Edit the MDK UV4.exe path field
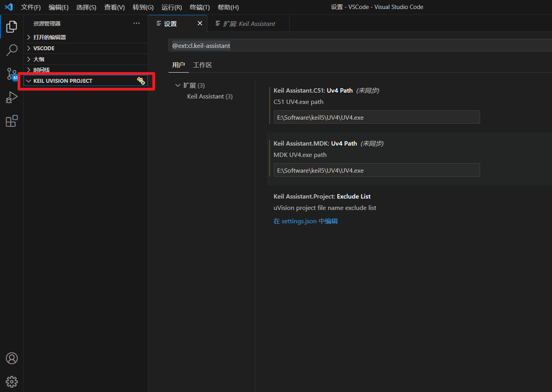552x392 pixels. click(x=377, y=170)
